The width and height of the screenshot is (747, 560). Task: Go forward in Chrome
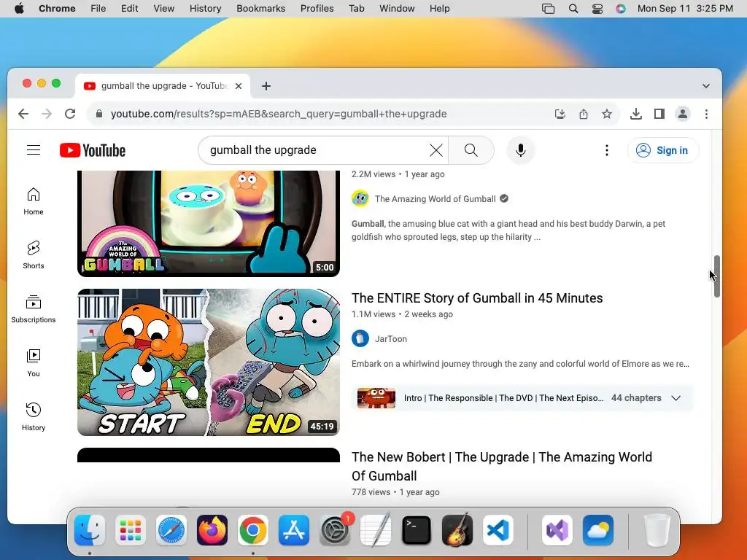(x=47, y=114)
